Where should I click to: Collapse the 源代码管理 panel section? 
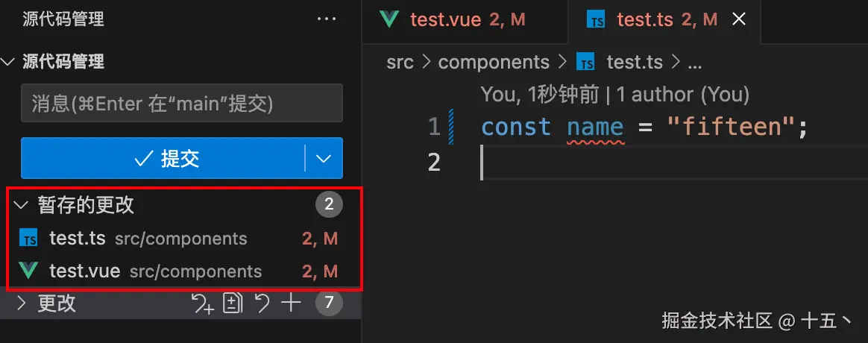tap(8, 62)
